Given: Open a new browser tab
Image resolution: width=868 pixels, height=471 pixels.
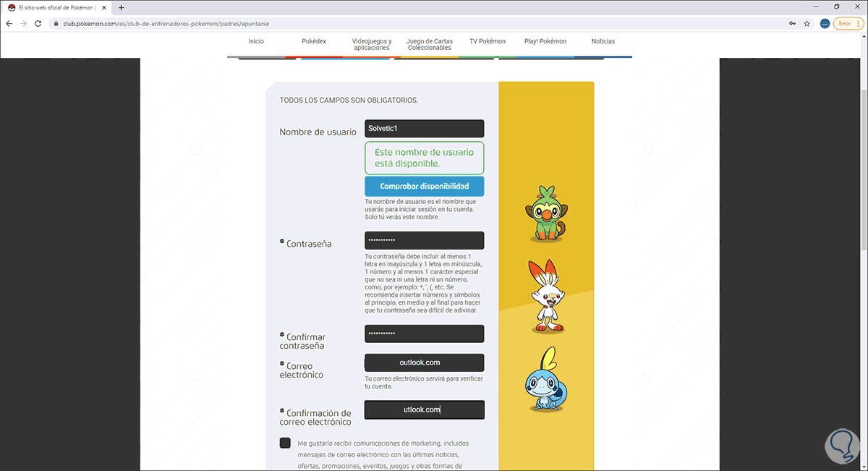Looking at the screenshot, I should pyautogui.click(x=121, y=7).
